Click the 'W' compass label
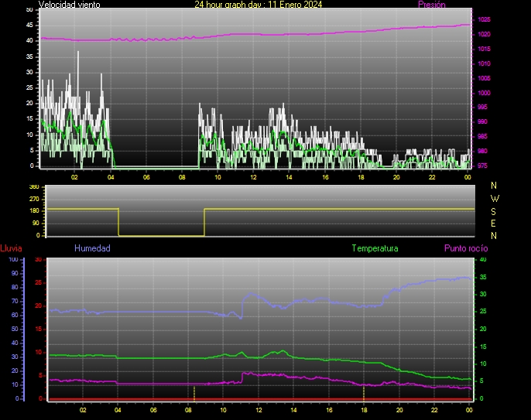Screen dimensions: 531x420 pos(495,198)
